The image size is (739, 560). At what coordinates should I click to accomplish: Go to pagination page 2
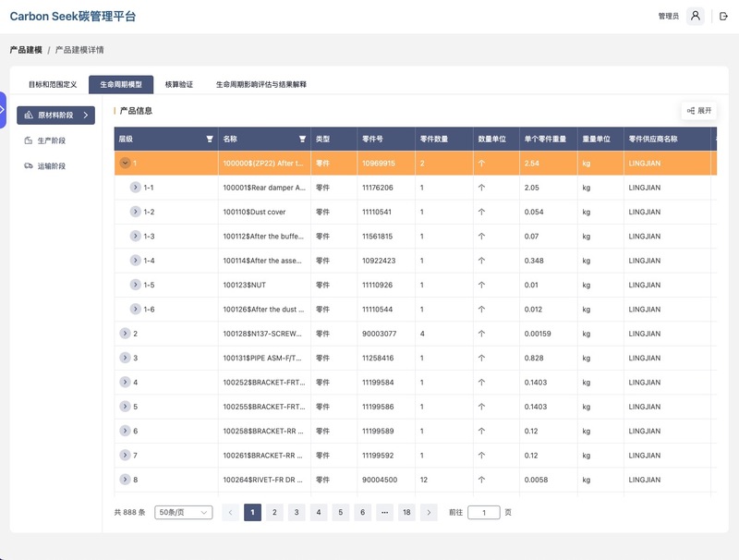[274, 512]
